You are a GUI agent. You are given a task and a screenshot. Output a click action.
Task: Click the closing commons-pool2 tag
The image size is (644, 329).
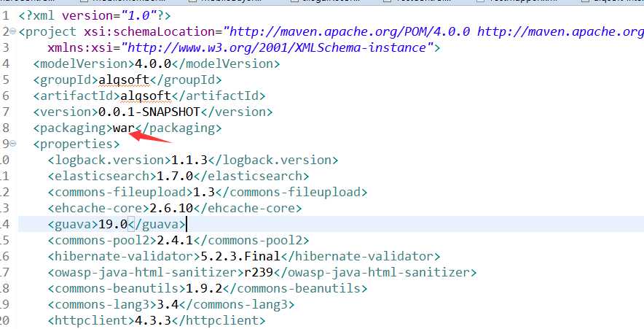click(251, 240)
